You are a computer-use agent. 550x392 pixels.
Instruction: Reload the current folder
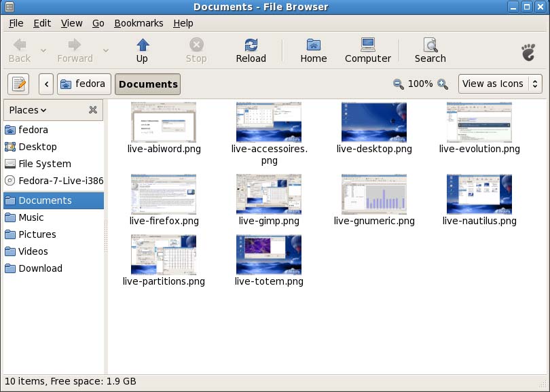point(251,46)
